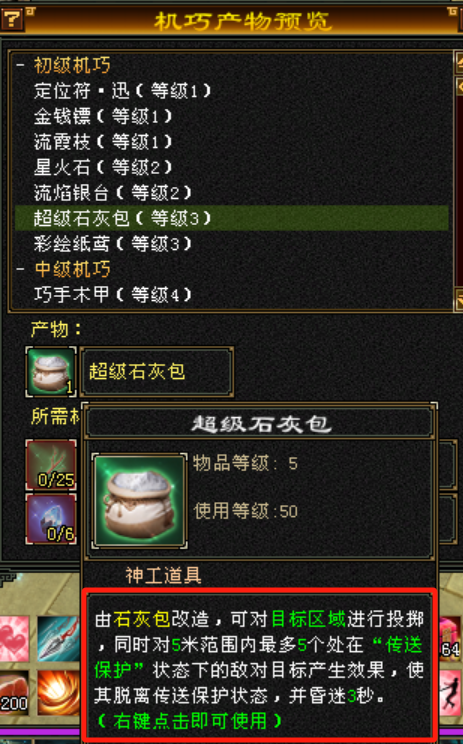This screenshot has height=744, width=463.
Task: Click the list scrollbar down arrow
Action: (x=459, y=300)
